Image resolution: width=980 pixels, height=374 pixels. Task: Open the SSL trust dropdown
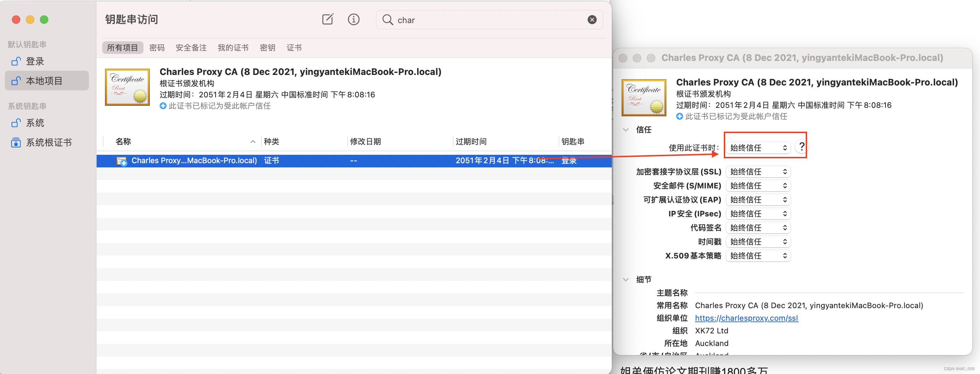click(758, 172)
